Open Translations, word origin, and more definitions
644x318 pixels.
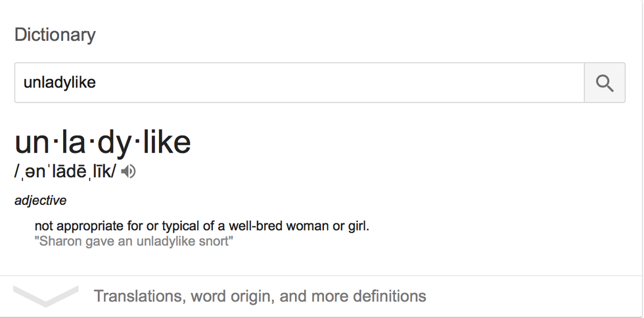point(260,296)
